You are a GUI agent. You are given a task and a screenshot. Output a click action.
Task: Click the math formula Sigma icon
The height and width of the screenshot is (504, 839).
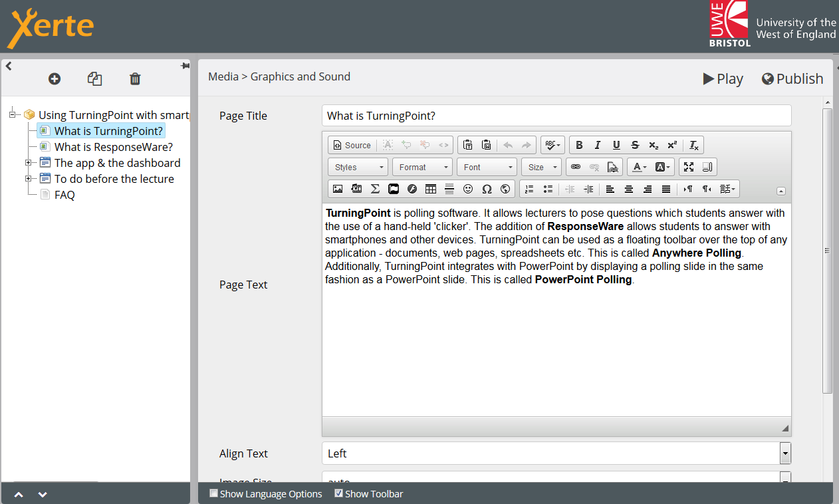click(x=375, y=189)
